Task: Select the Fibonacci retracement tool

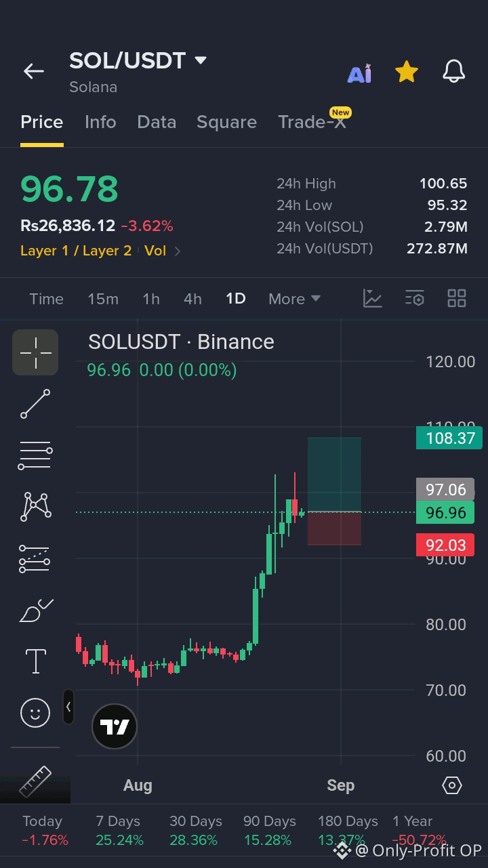Action: click(x=35, y=455)
